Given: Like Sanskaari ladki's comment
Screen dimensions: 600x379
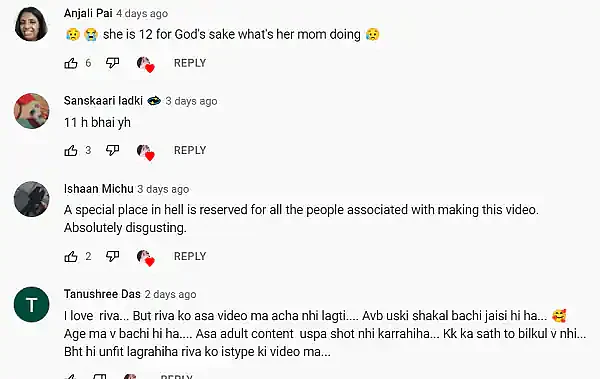Looking at the screenshot, I should [x=71, y=150].
